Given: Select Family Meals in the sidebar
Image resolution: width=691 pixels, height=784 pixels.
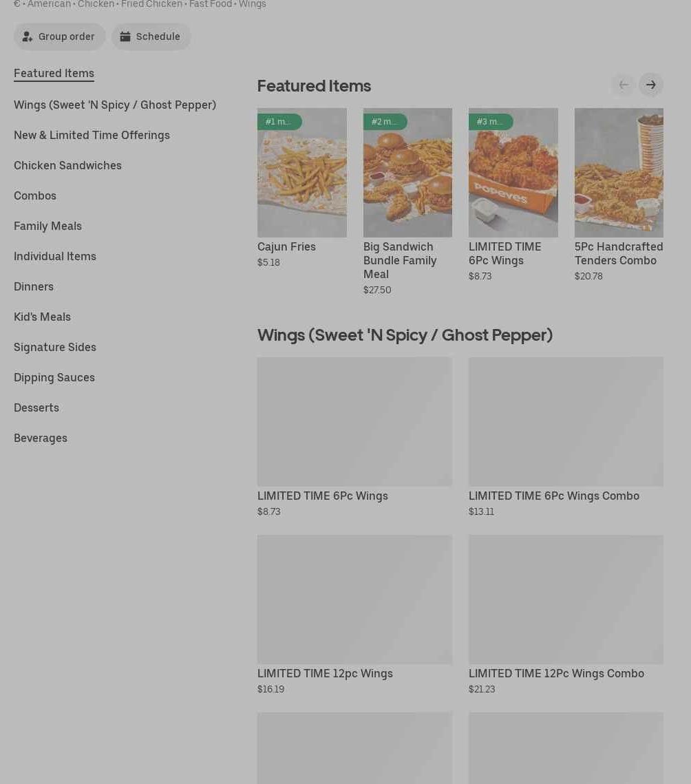Looking at the screenshot, I should 47,226.
